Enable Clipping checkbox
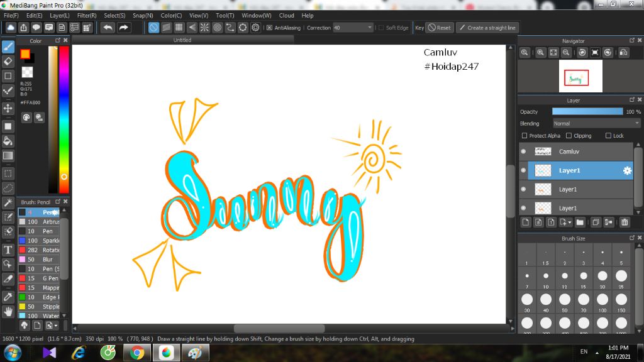Viewport: 644px width, 362px height. [x=569, y=136]
